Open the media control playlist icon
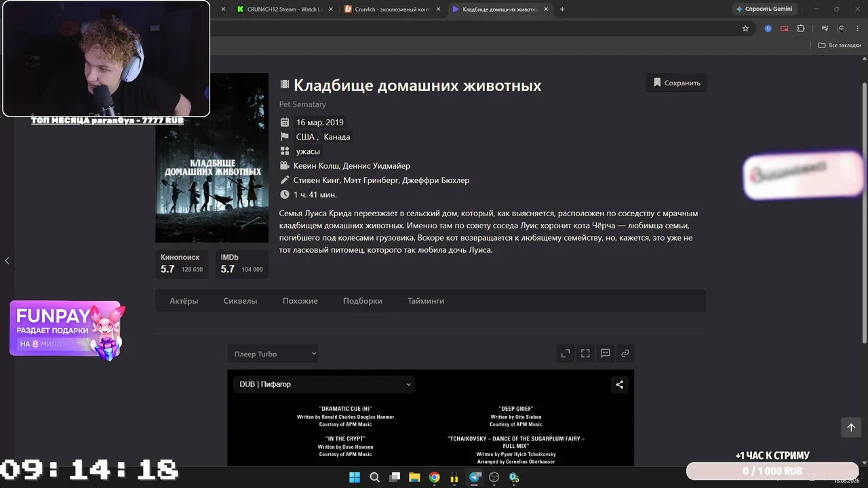 click(825, 28)
